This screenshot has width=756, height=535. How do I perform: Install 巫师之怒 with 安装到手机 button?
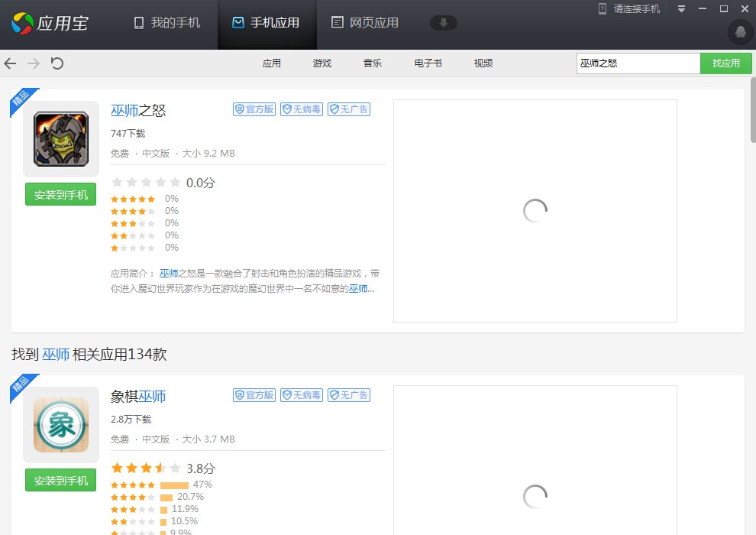coord(61,194)
